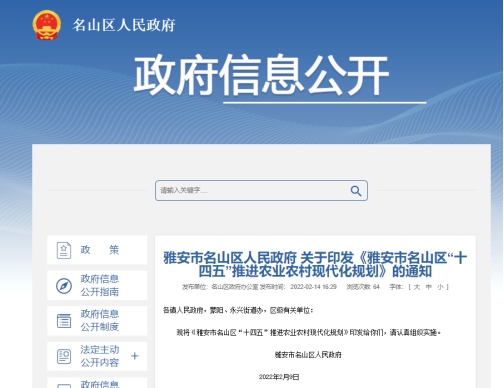
Task: Open the 政策 sidebar menu item
Action: [97, 250]
